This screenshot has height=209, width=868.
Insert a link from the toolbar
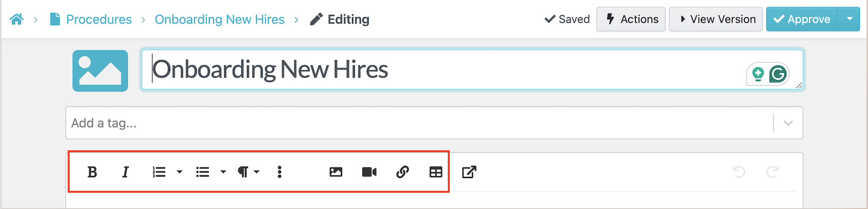(x=403, y=172)
